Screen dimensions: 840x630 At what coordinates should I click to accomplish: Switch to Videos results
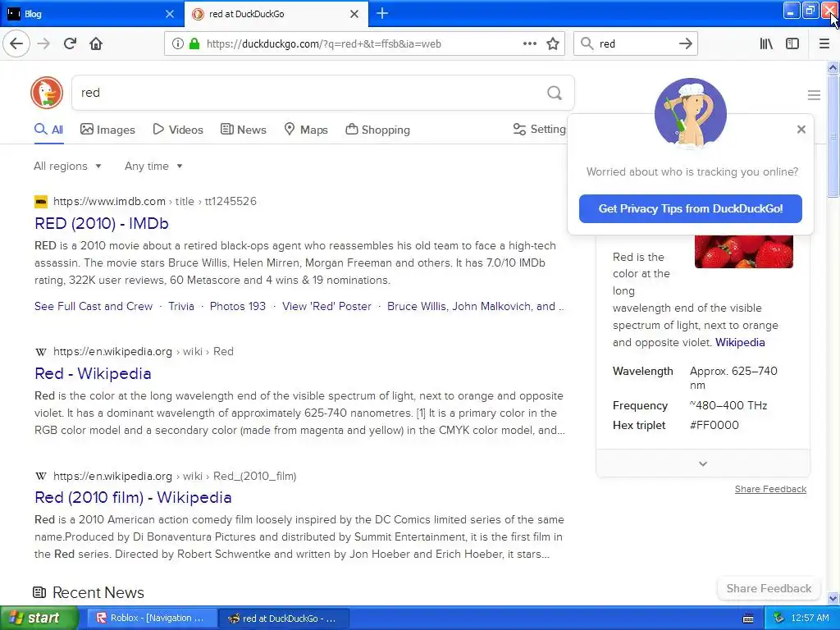point(178,130)
